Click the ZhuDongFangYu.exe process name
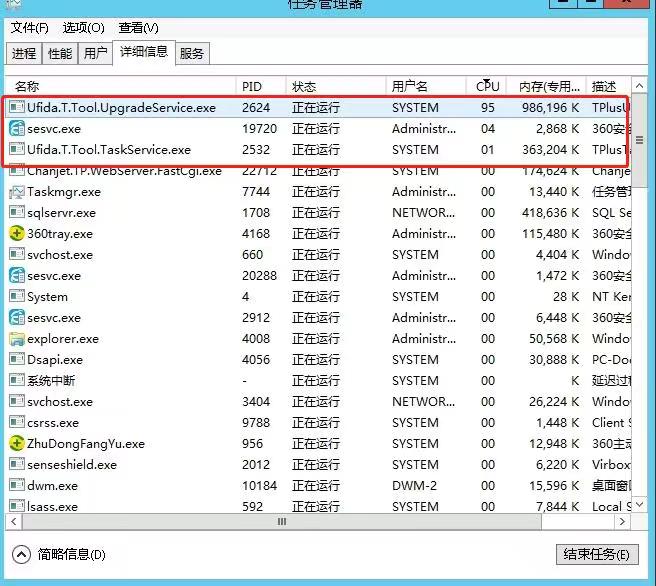 (x=86, y=444)
